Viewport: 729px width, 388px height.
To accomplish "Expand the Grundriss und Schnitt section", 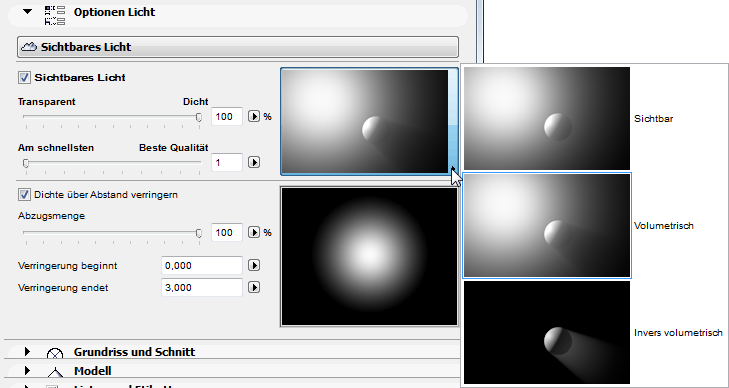I will point(27,351).
